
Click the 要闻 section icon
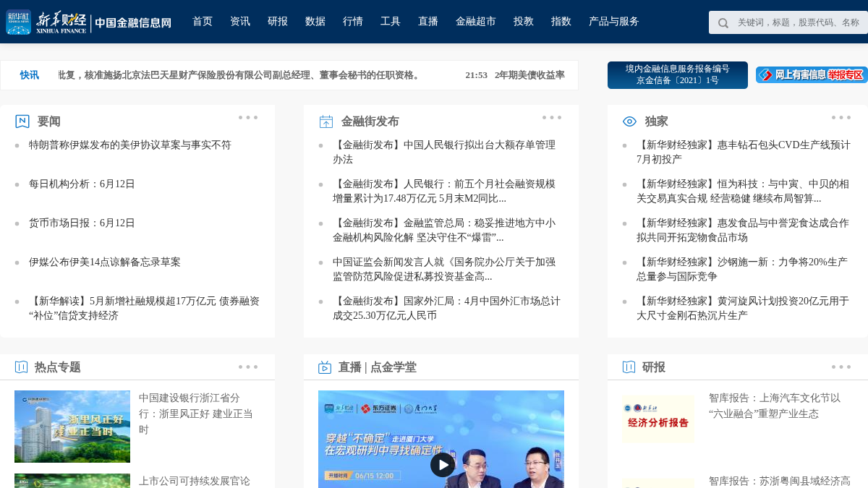point(22,121)
